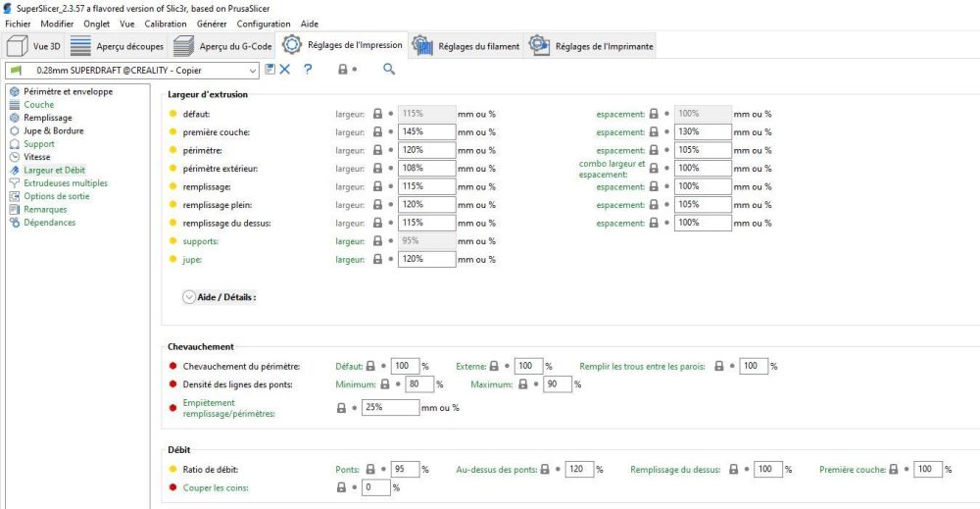Delete preset using the blue X icon
Screen dimensions: 980x509
(285, 70)
